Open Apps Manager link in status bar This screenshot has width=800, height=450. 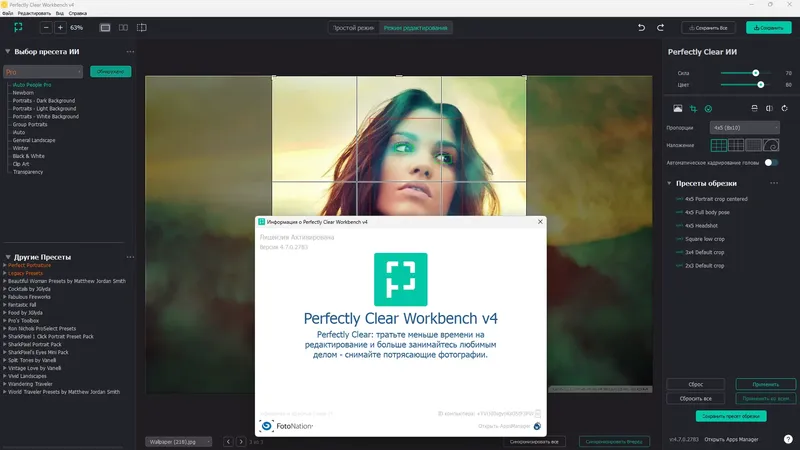pos(731,439)
